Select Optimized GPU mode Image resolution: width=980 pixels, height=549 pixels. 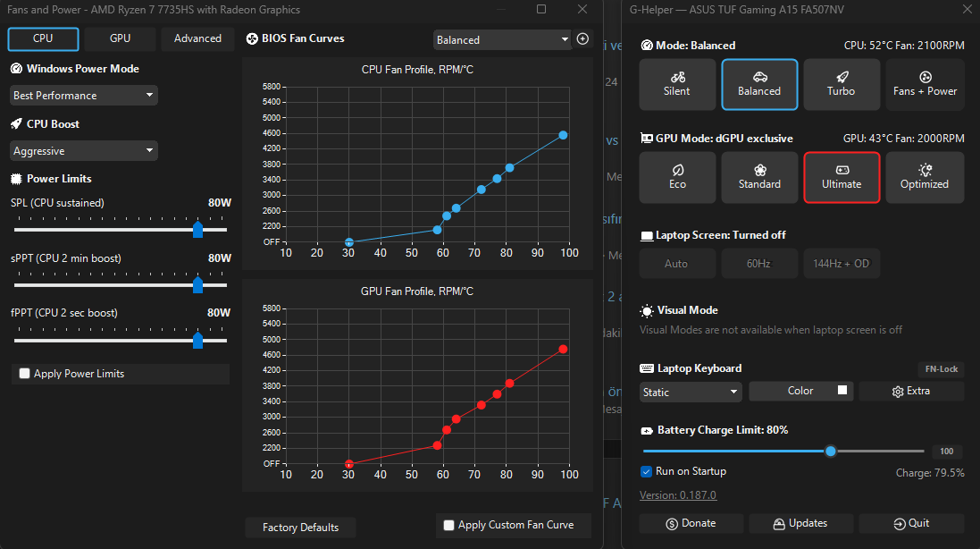(925, 178)
